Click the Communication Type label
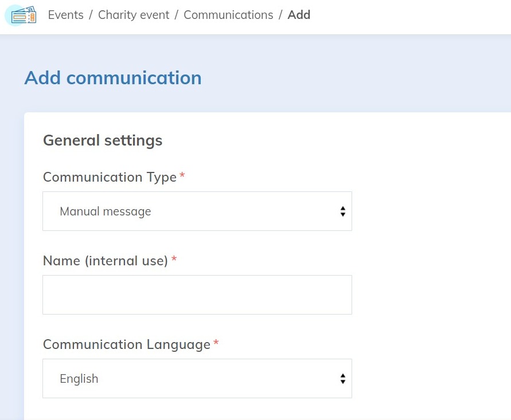 click(x=109, y=177)
